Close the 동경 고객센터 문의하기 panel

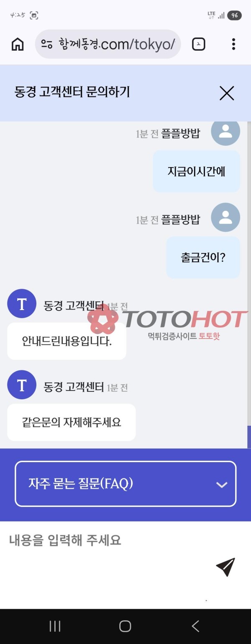pyautogui.click(x=227, y=93)
